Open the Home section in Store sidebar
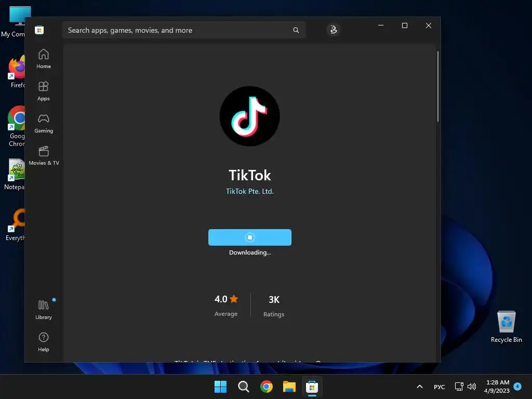Viewport: 532px width, 399px height. [44, 59]
